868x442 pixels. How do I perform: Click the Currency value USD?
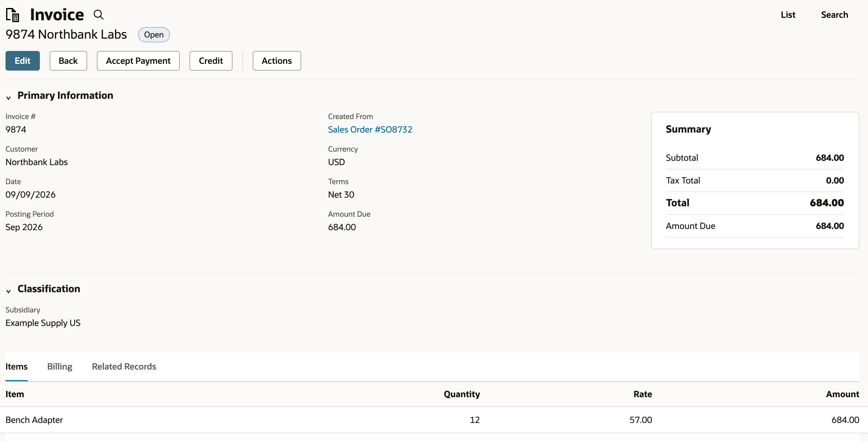click(336, 162)
